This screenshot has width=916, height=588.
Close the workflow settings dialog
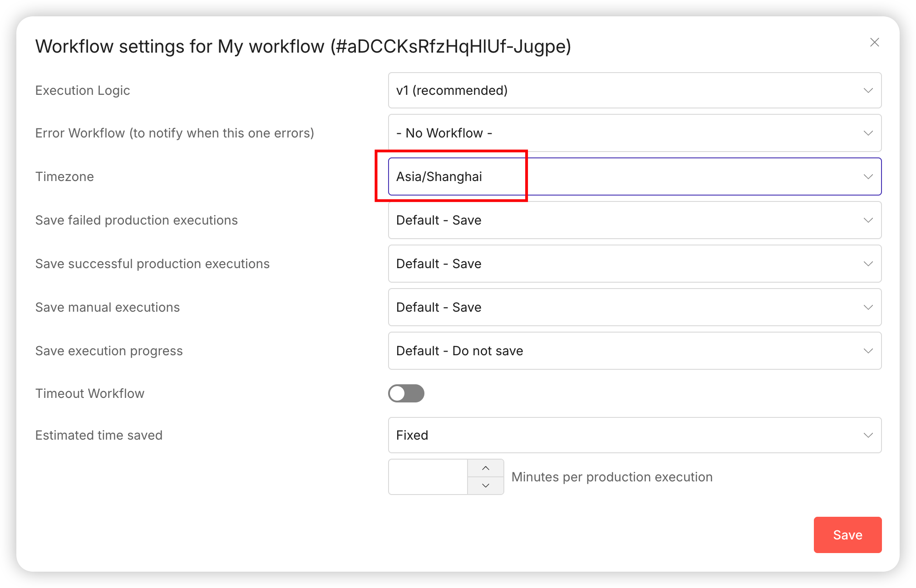click(x=874, y=42)
